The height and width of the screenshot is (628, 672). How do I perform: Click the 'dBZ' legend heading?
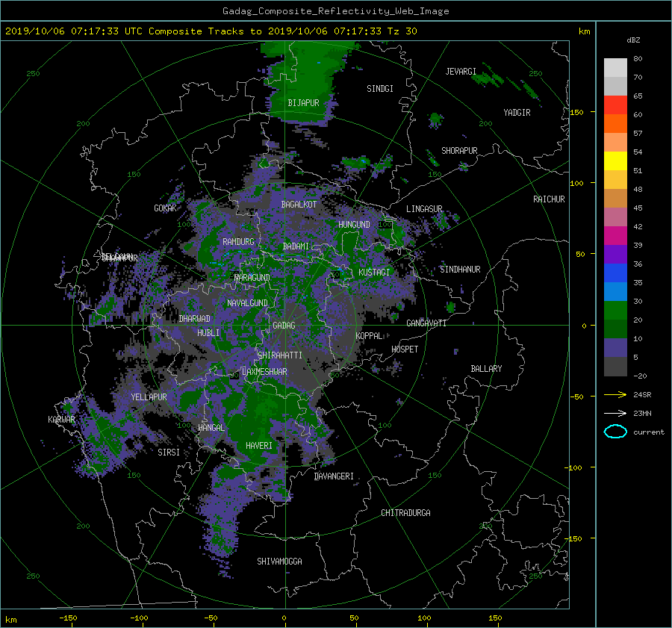point(633,40)
